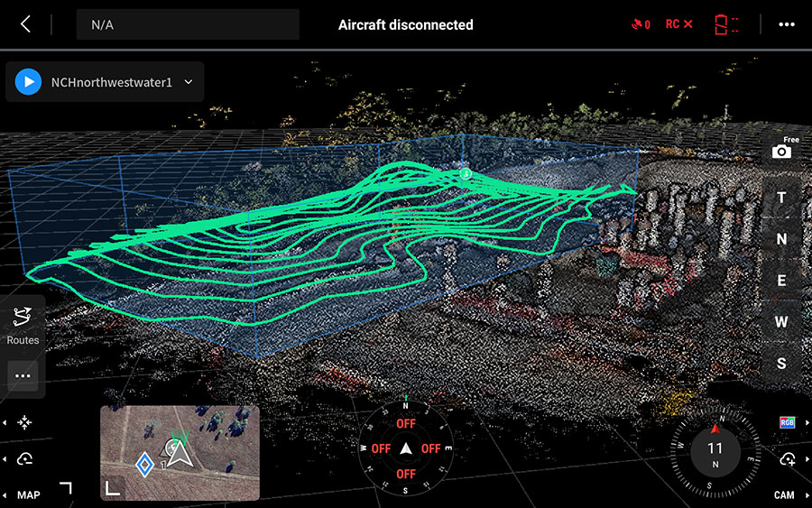Screen dimensions: 812x508
Task: Expand the arrow left of recenter icon
Action: [5, 422]
